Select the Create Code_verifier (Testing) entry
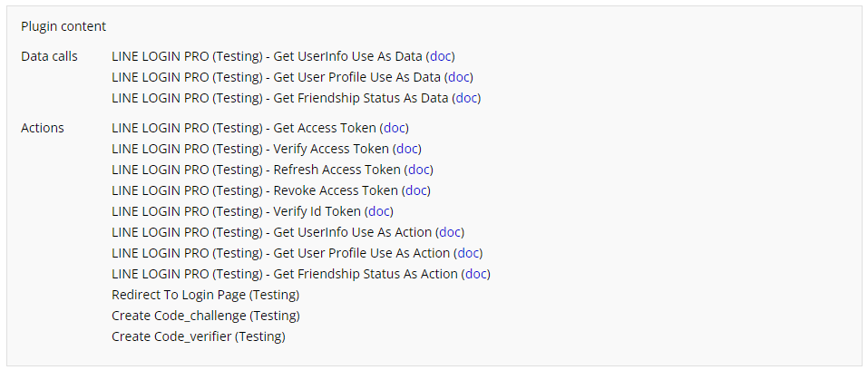The width and height of the screenshot is (868, 370). pyautogui.click(x=198, y=336)
